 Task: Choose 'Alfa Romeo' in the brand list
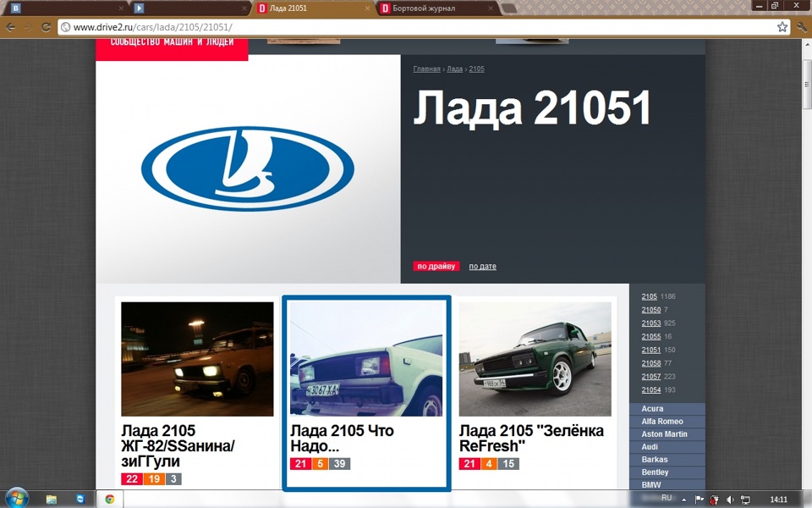coord(667,422)
